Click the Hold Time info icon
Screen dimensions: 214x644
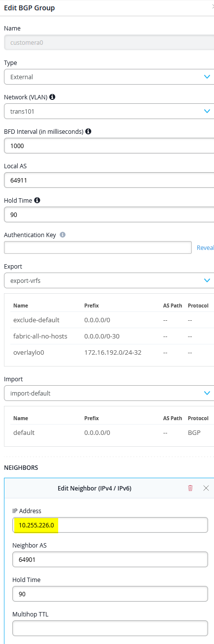37,200
